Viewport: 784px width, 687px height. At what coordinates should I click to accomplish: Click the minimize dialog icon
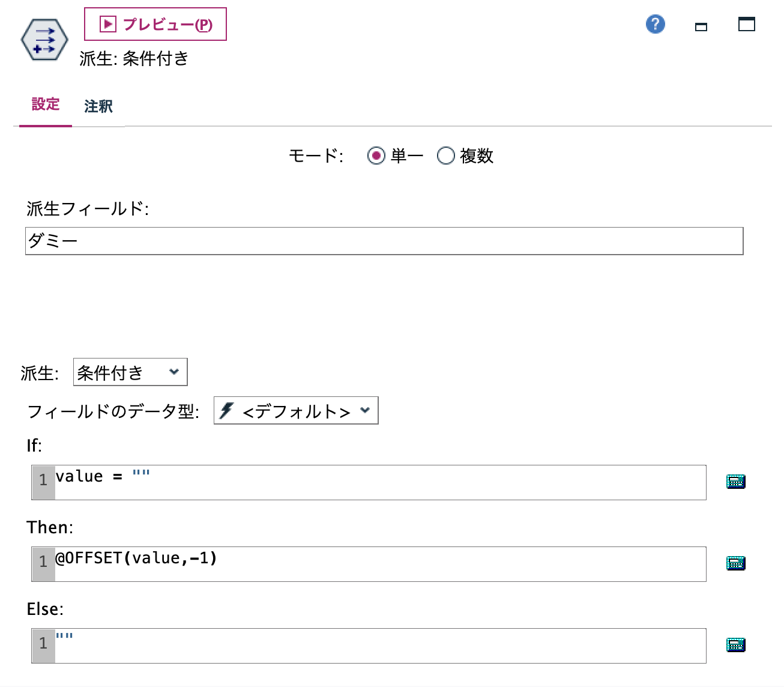701,26
